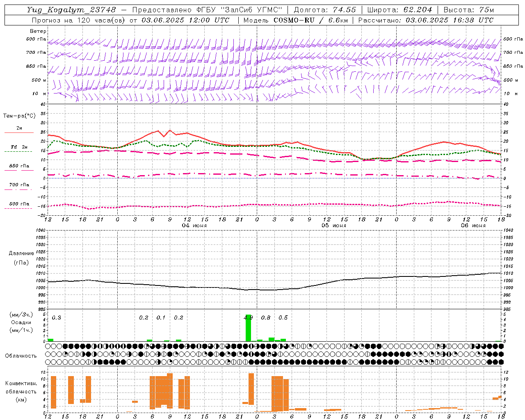
Task: Click the 0.5 precipitation value
Action: click(x=283, y=317)
